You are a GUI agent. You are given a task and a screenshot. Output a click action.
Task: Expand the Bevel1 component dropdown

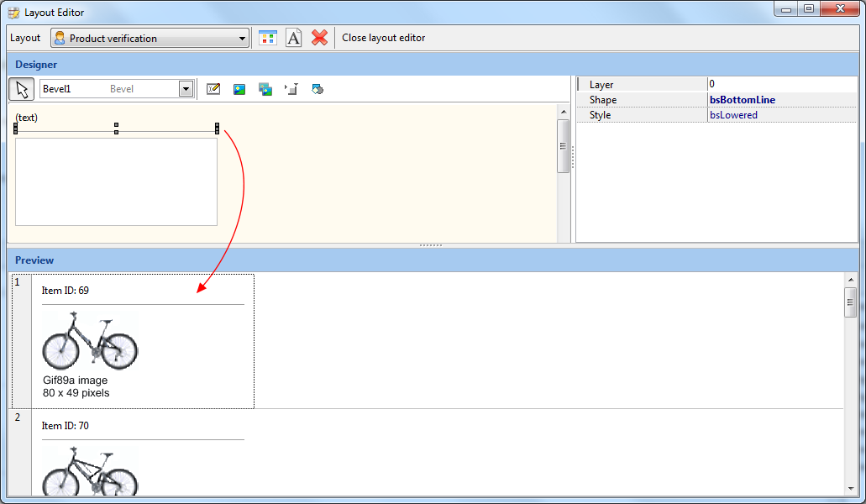click(x=186, y=89)
